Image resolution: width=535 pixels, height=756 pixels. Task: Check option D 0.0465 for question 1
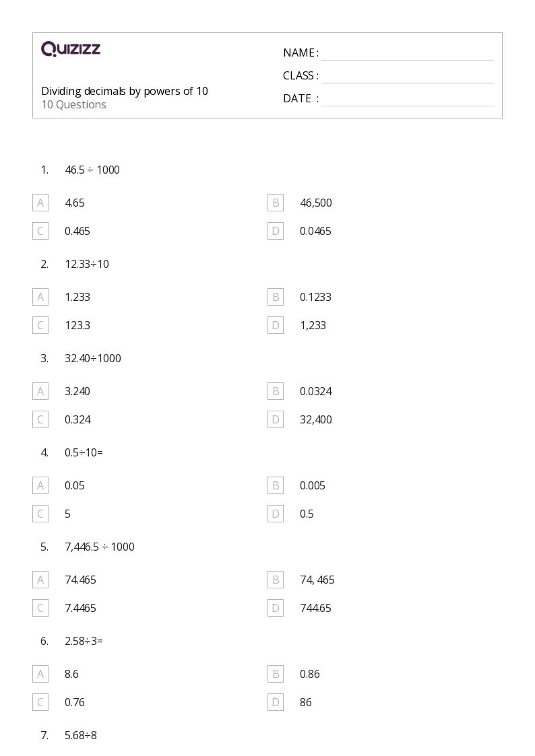click(x=276, y=231)
